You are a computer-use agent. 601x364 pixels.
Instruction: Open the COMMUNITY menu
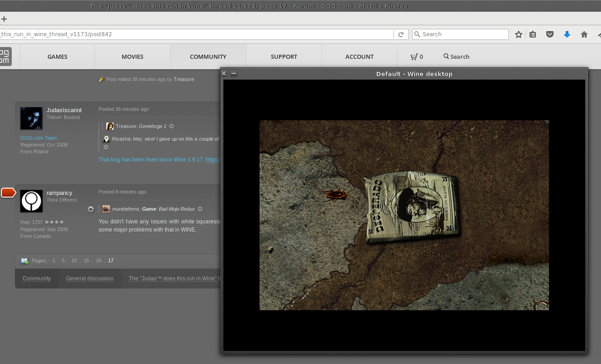tap(208, 57)
